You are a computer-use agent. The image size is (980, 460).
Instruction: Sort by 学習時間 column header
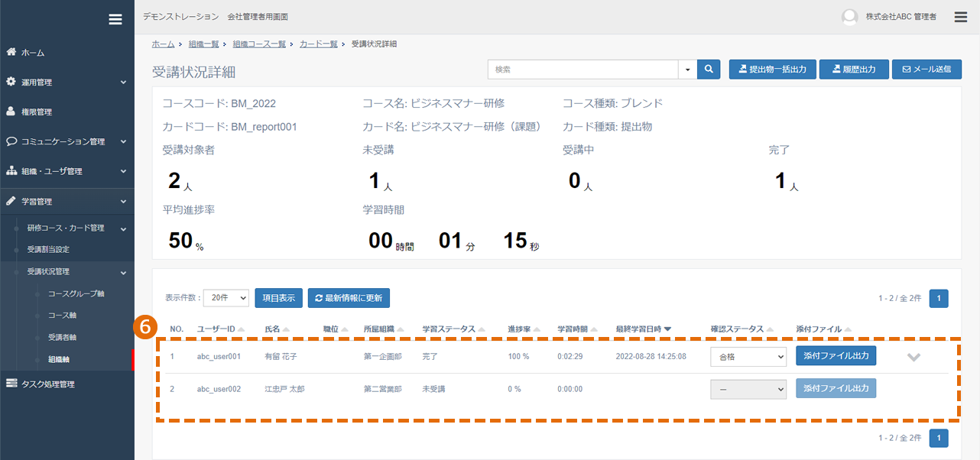click(578, 329)
